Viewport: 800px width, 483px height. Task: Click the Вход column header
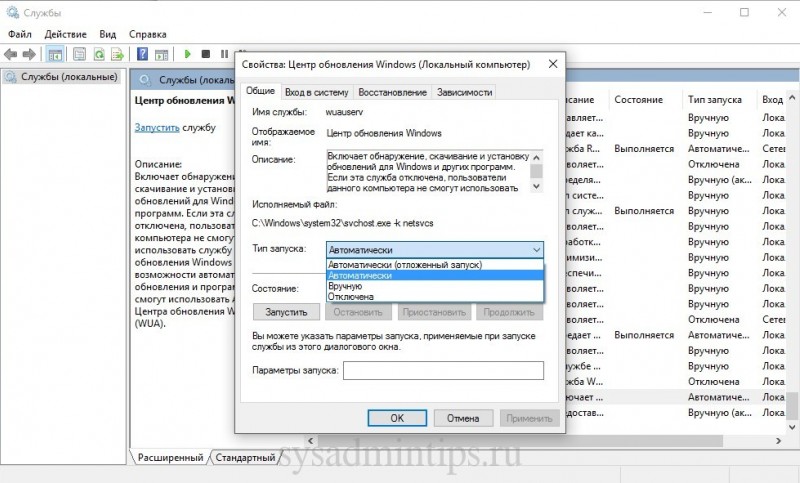(x=772, y=100)
